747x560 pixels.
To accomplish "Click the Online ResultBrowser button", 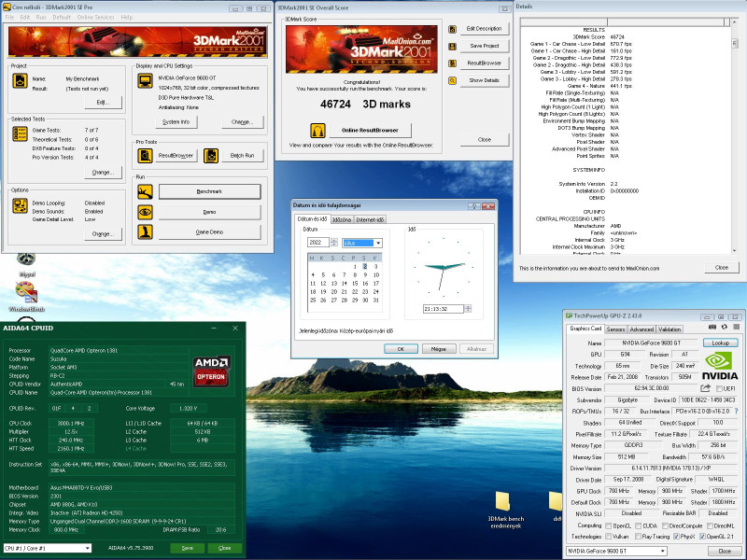I will tap(370, 130).
